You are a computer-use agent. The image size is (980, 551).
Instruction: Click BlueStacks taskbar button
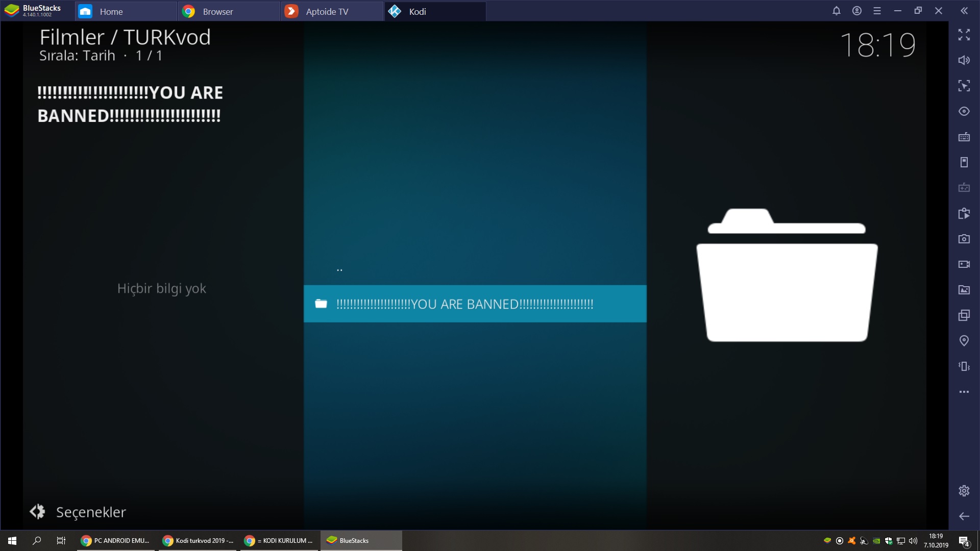pos(361,541)
